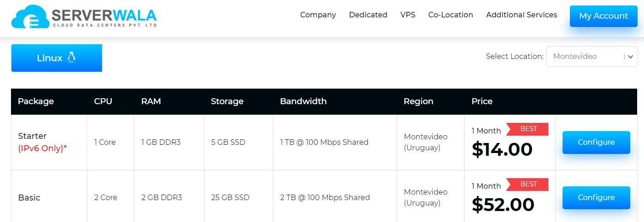Go to the Co-Location menu
Screen dimensions: 644x222
(451, 15)
